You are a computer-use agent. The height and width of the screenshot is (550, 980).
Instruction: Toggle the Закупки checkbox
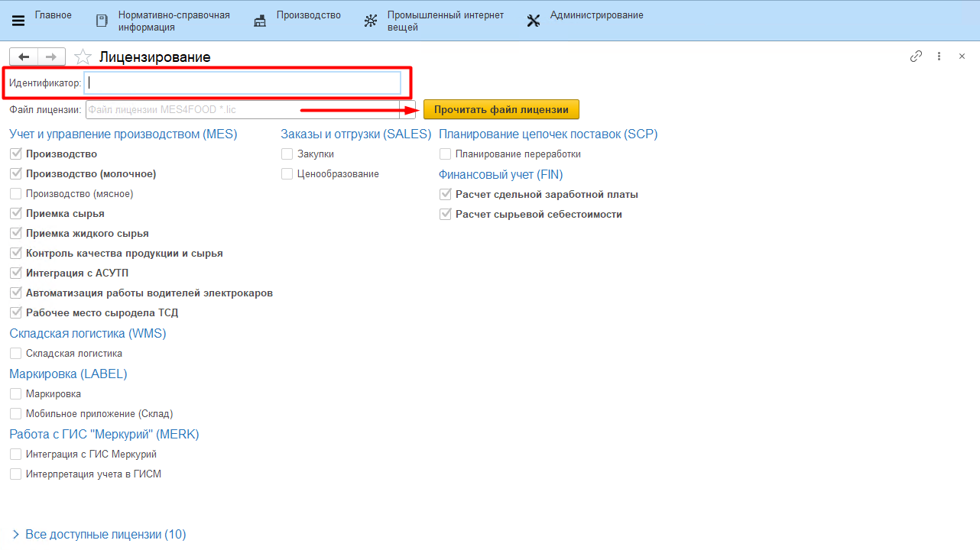tap(287, 154)
